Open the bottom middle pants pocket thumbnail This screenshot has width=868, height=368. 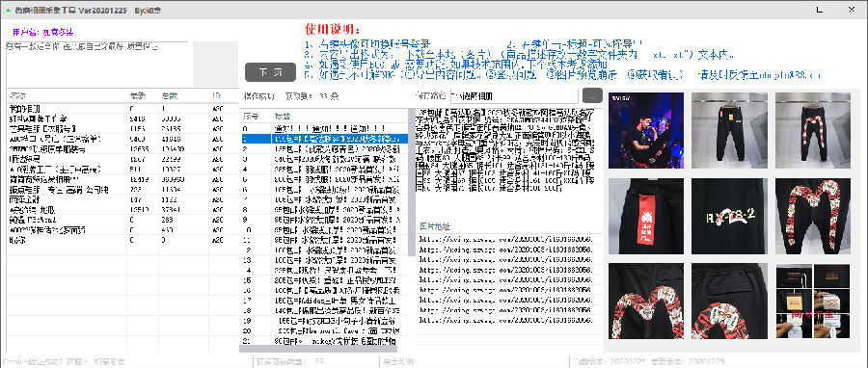[x=729, y=302]
